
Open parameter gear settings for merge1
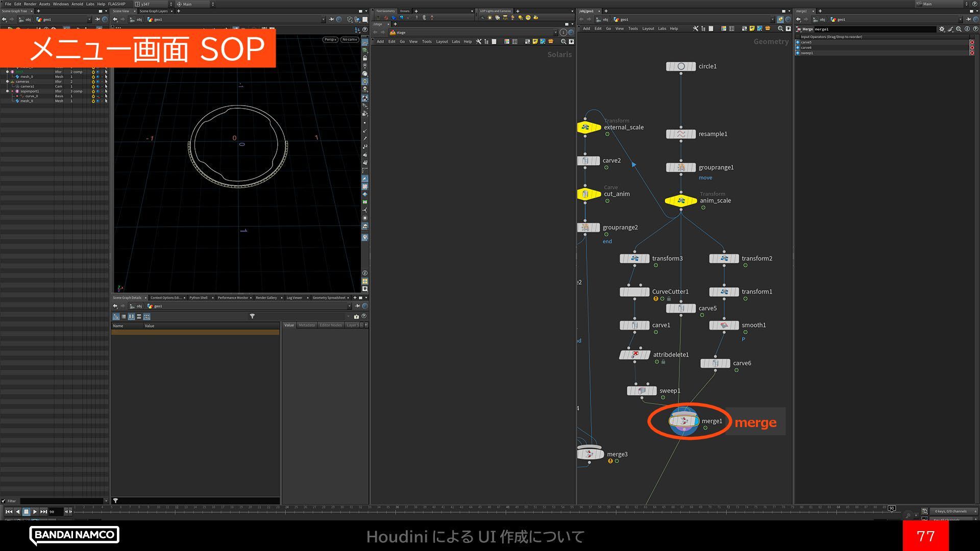(x=942, y=29)
